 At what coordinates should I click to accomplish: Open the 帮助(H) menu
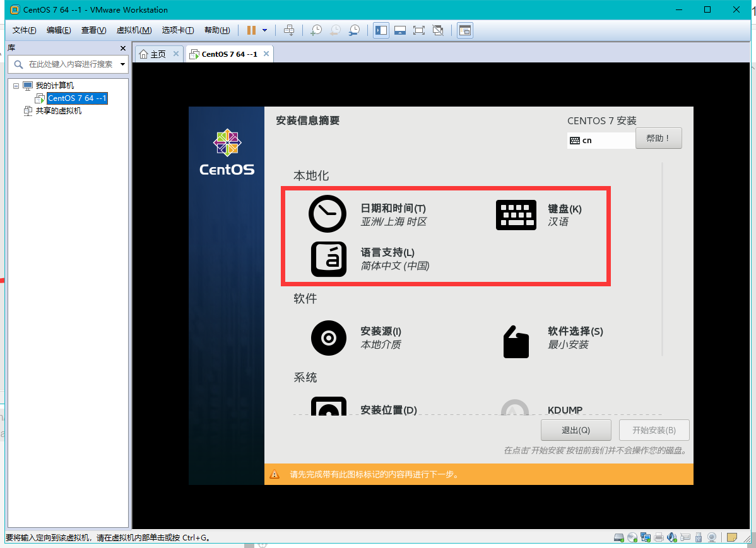217,30
